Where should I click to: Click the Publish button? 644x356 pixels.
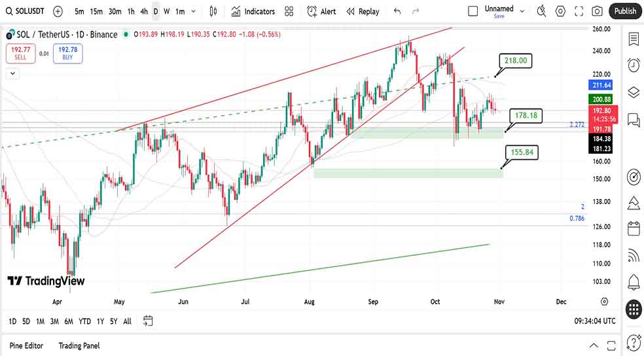(x=624, y=11)
